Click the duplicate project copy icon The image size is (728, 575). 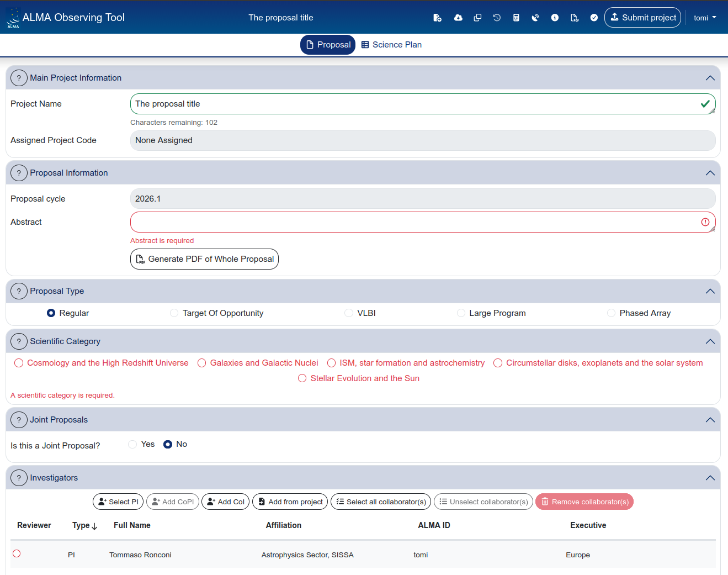[477, 18]
